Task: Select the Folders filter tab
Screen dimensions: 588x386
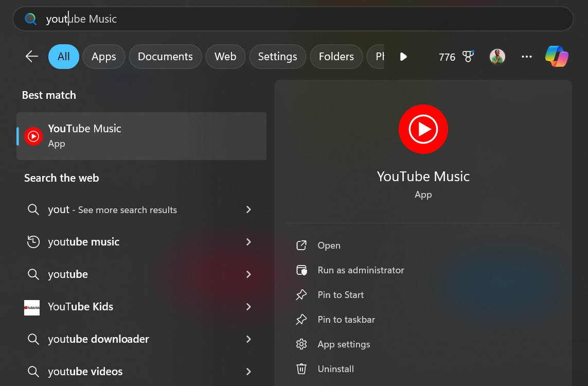Action: coord(336,57)
